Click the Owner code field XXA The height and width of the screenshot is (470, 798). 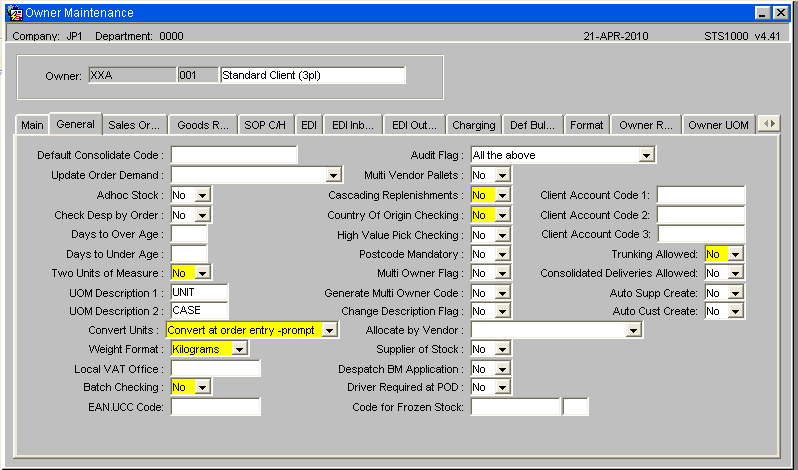[132, 75]
